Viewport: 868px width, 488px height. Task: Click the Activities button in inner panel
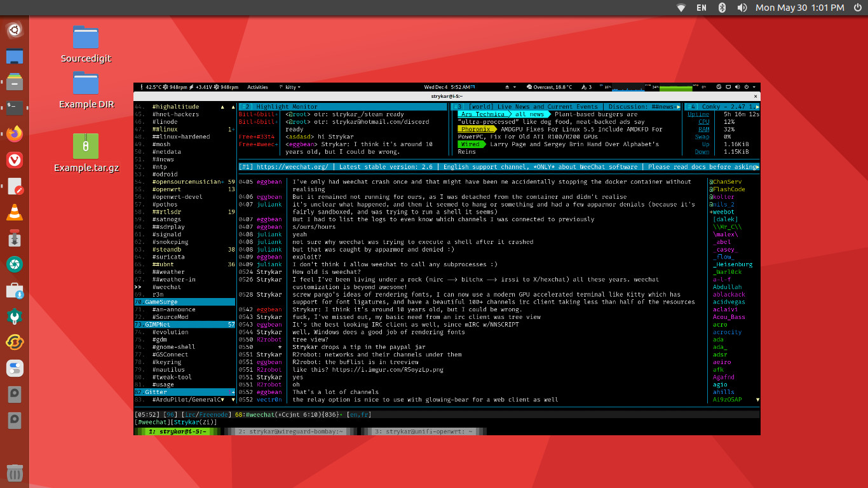point(257,87)
